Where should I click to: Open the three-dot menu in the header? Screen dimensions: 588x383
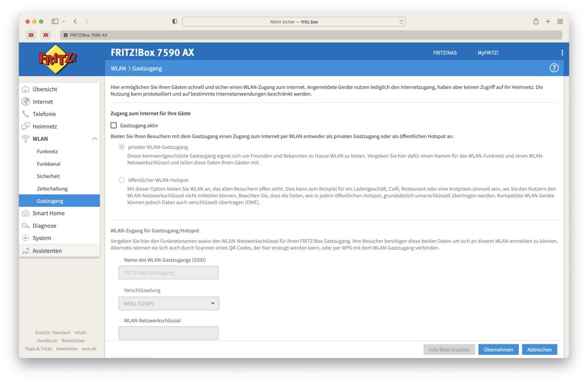(x=562, y=53)
